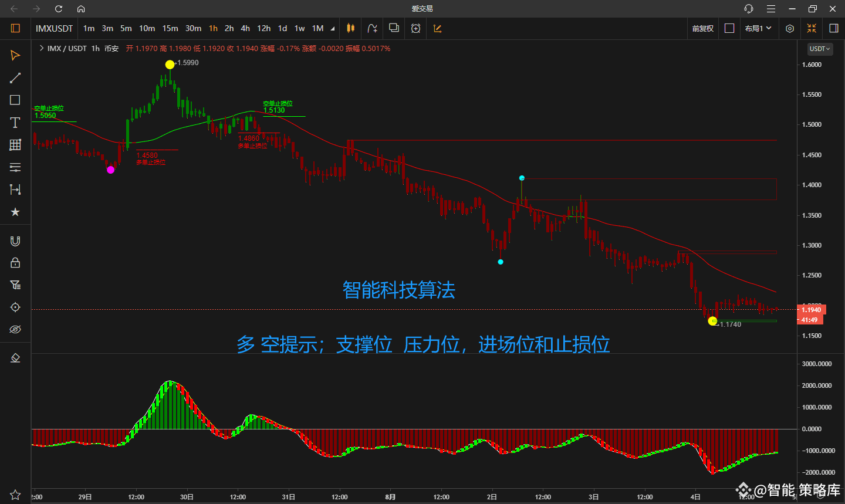
Task: Switch to the 1h timeframe tab
Action: (x=212, y=28)
